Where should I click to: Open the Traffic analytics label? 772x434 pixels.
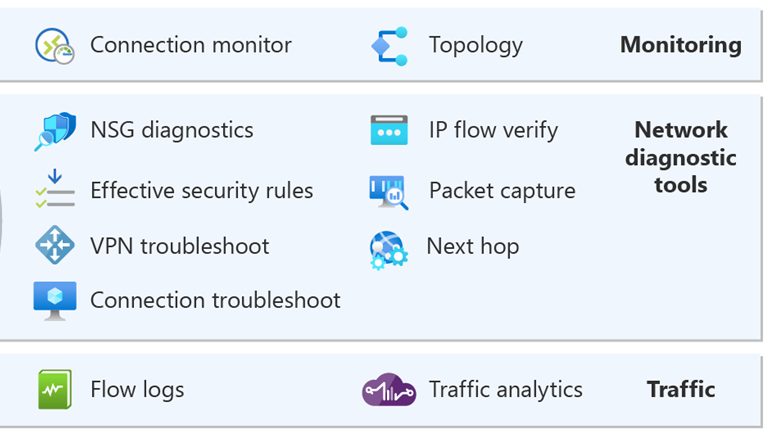click(505, 389)
